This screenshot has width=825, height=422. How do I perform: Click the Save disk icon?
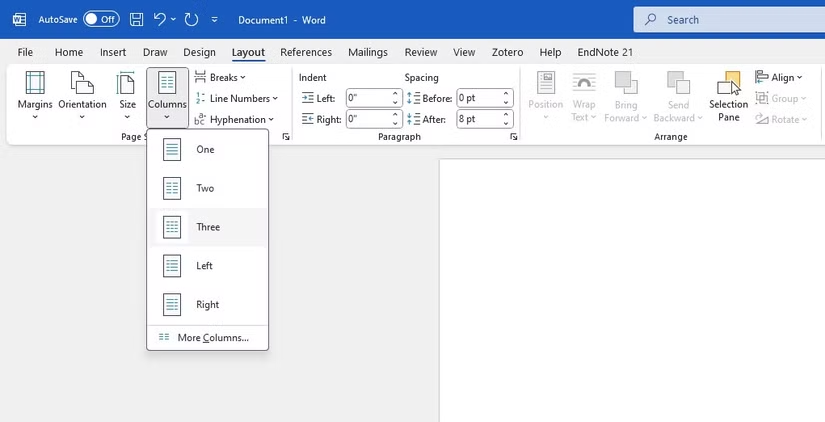(x=136, y=20)
